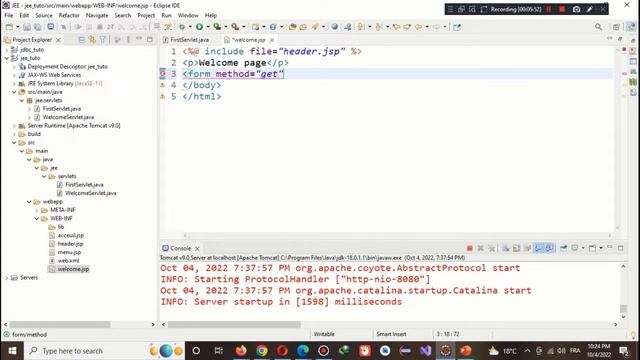Click the Open Perspective icon
The width and height of the screenshot is (640, 360).
pyautogui.click(x=616, y=27)
